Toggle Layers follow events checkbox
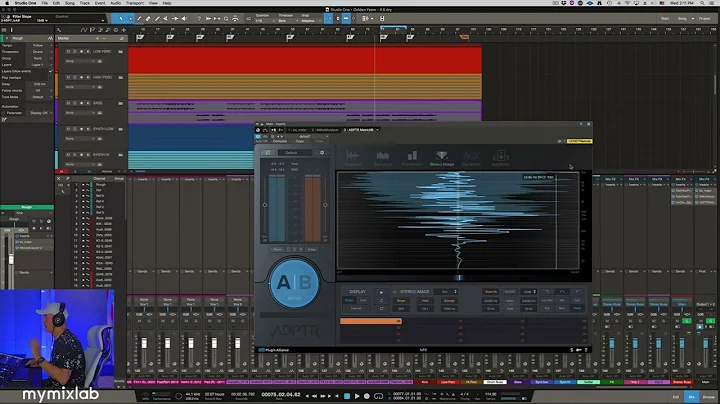 tap(50, 71)
